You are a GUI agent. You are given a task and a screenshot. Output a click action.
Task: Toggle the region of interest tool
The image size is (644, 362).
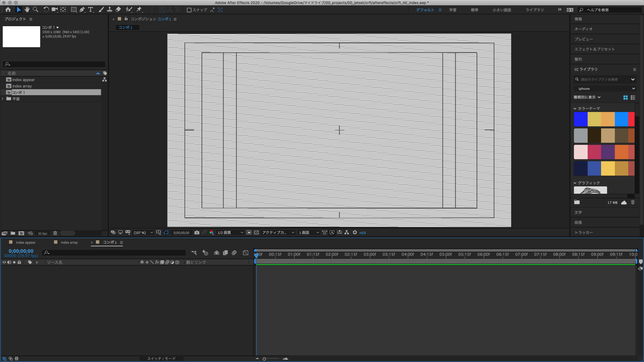tap(249, 233)
